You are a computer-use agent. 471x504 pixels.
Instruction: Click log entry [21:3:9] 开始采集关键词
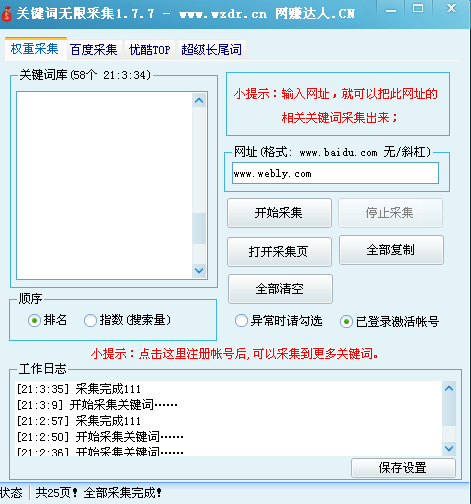pyautogui.click(x=97, y=405)
